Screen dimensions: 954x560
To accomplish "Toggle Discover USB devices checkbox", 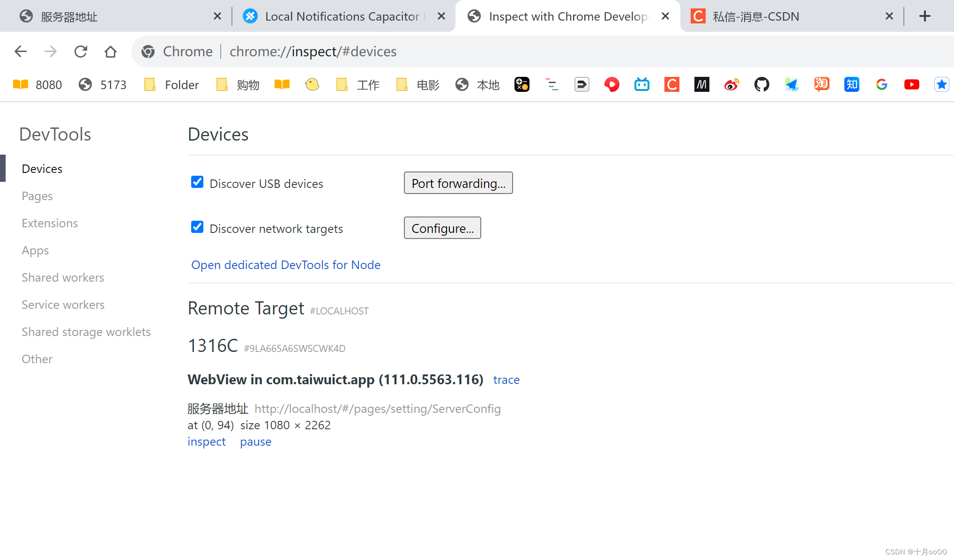I will [x=196, y=183].
